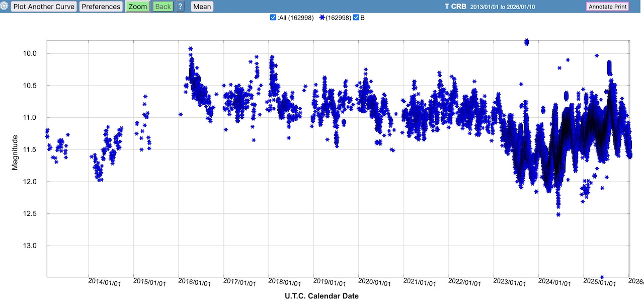
Task: Click the 2020/01/01 x-axis date label
Action: click(x=375, y=282)
